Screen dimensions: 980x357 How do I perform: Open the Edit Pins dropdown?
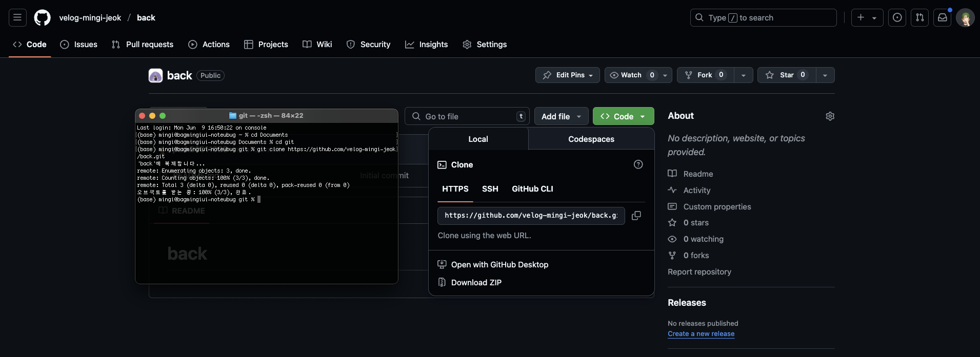(x=568, y=75)
